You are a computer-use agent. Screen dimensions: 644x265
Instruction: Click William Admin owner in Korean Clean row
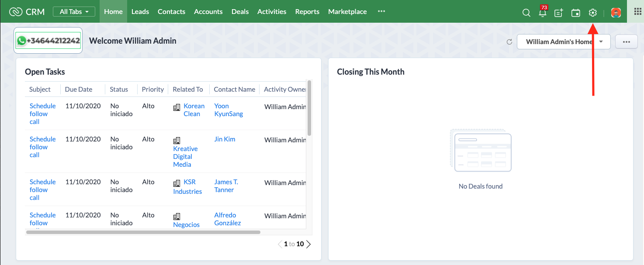(x=285, y=107)
